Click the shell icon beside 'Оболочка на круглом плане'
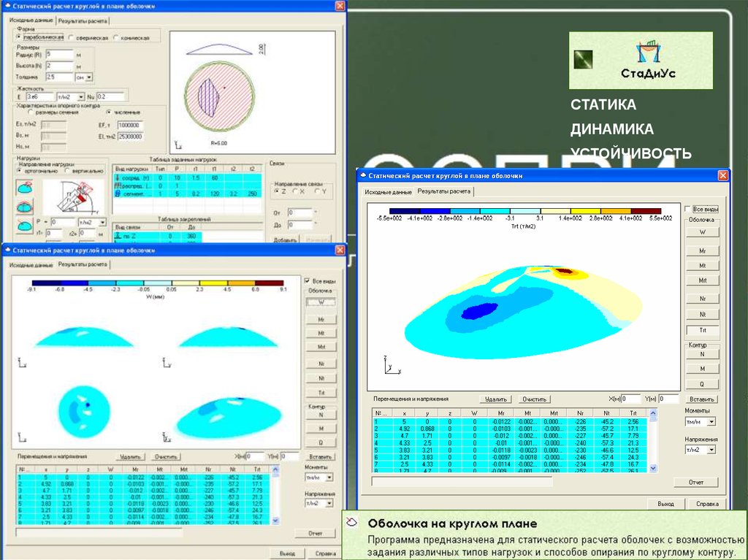748x560 pixels. click(x=353, y=523)
